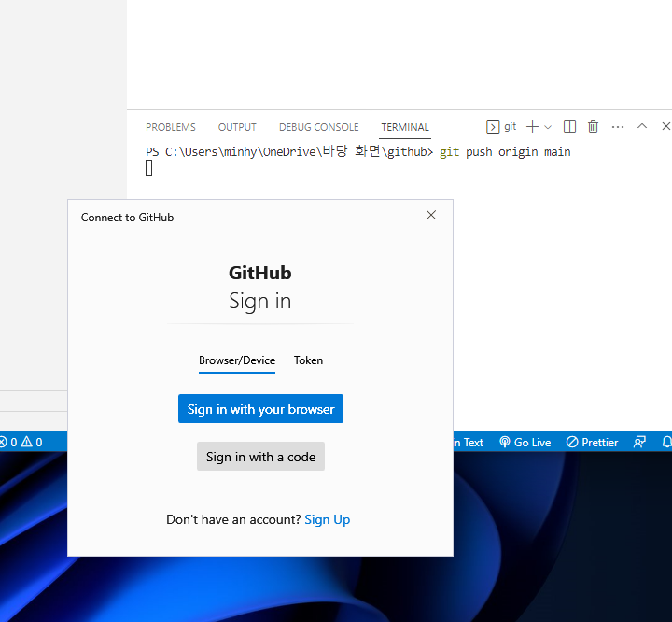Viewport: 672px width, 622px height.
Task: Click the terminal cursor input line
Action: click(148, 168)
